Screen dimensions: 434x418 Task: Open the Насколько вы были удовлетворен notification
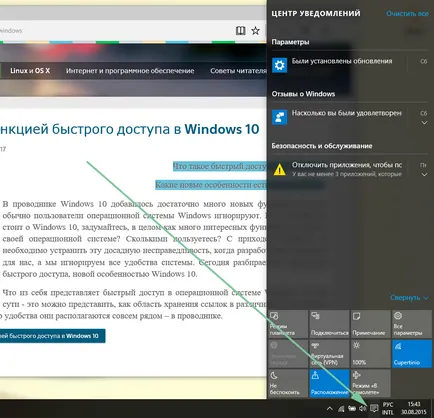(349, 117)
